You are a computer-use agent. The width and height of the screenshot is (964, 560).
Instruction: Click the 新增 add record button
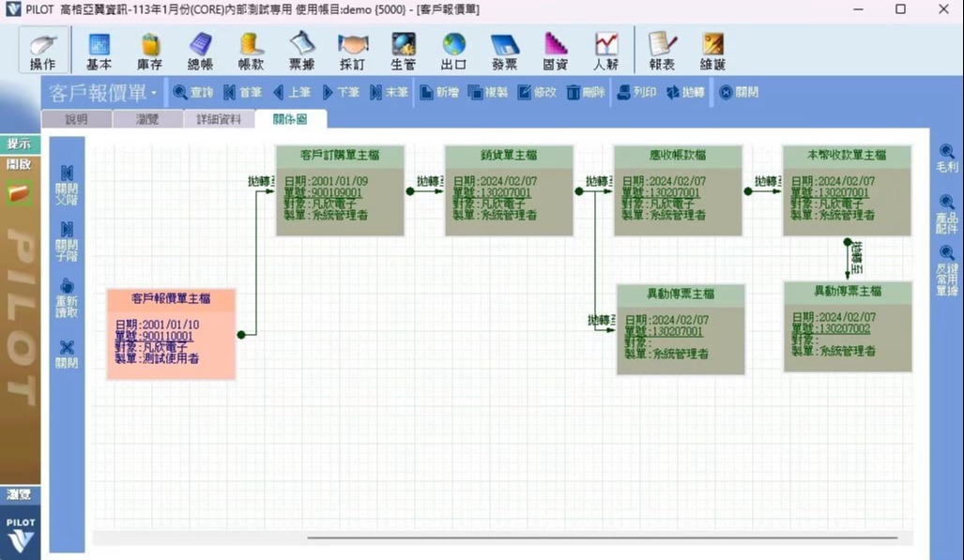coord(439,93)
